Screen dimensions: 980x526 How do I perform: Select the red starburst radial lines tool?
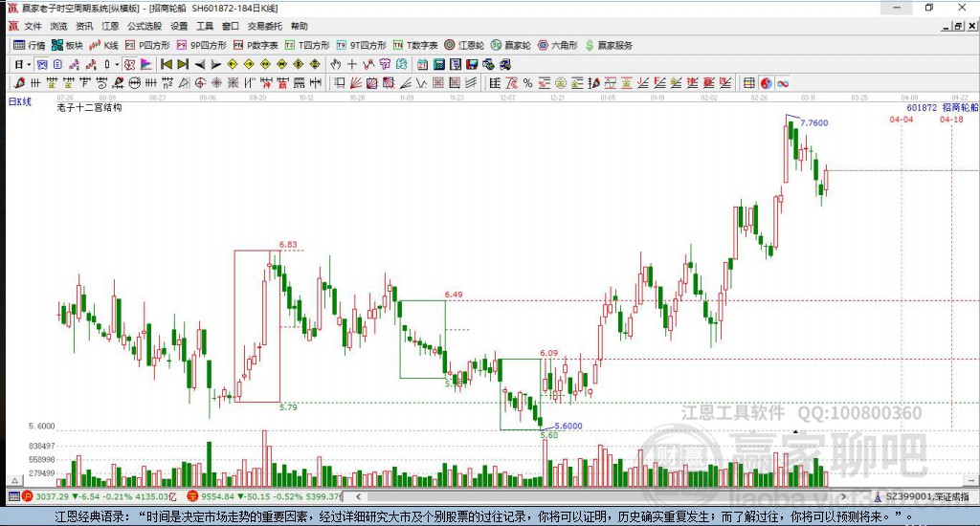216,83
